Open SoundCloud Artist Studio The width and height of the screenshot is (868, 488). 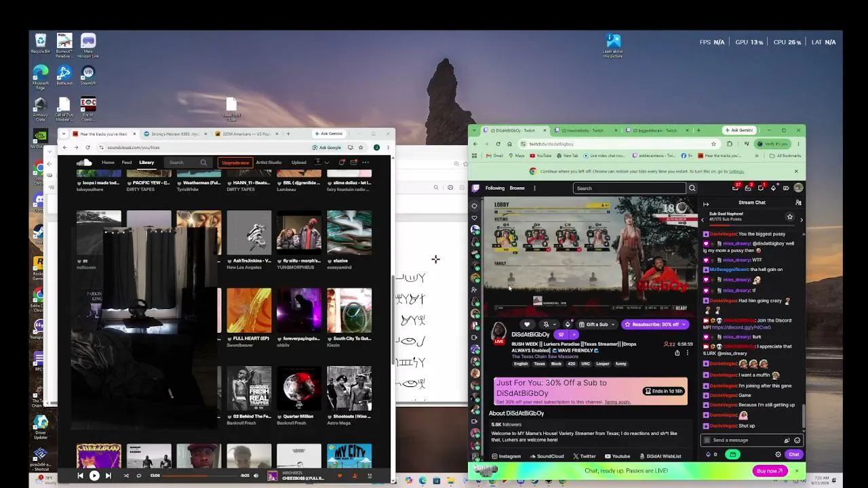(269, 163)
